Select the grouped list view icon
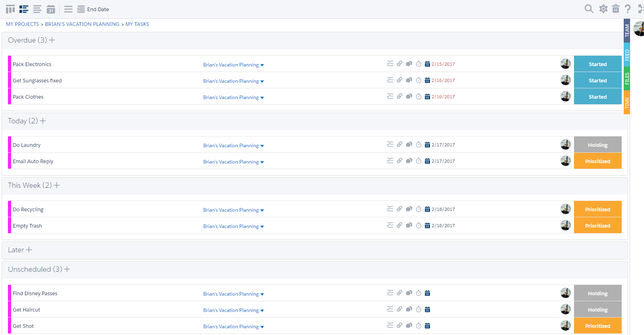Image resolution: width=644 pixels, height=335 pixels. 24,9
